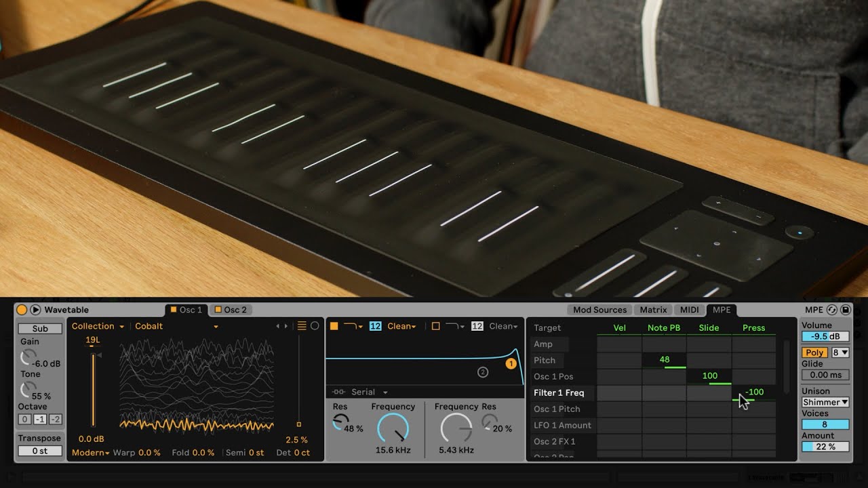The height and width of the screenshot is (488, 868).
Task: Click filter point 2 on the display
Action: click(483, 372)
